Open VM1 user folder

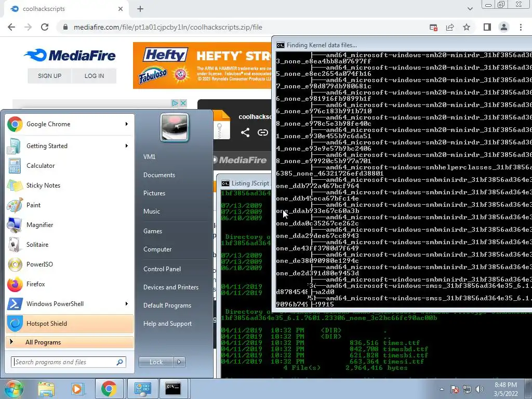[149, 157]
